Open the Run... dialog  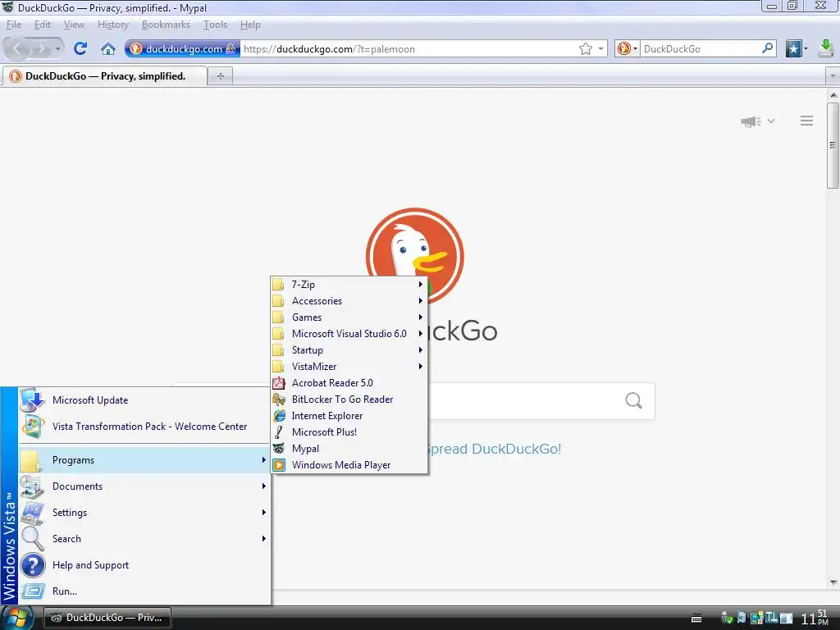(144, 591)
